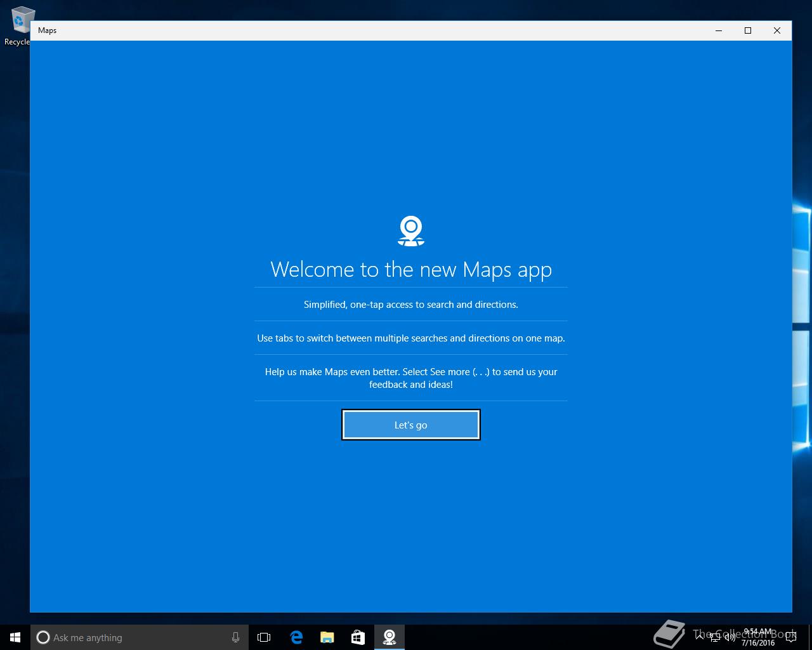Image resolution: width=812 pixels, height=650 pixels.
Task: Click the Welcome to the new Maps app heading
Action: (411, 270)
